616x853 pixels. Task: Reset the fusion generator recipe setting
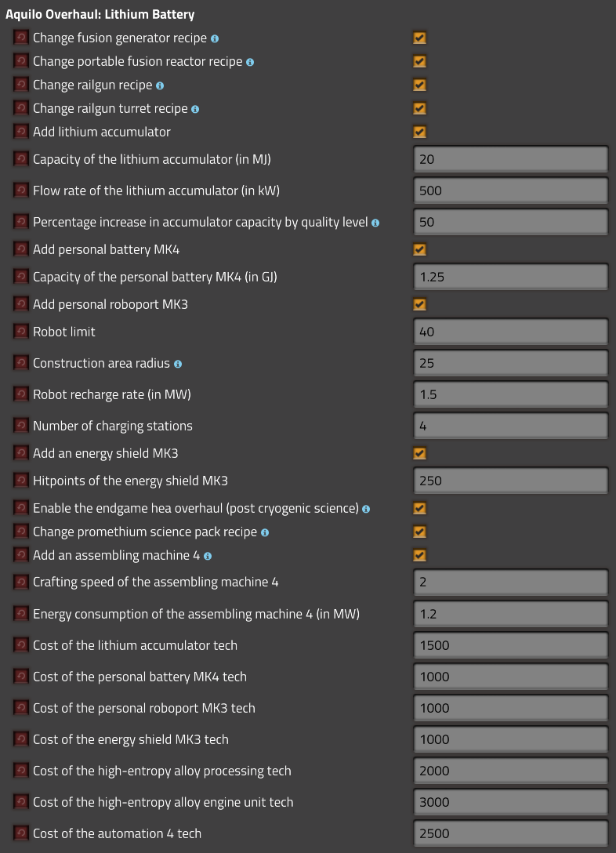pyautogui.click(x=21, y=38)
